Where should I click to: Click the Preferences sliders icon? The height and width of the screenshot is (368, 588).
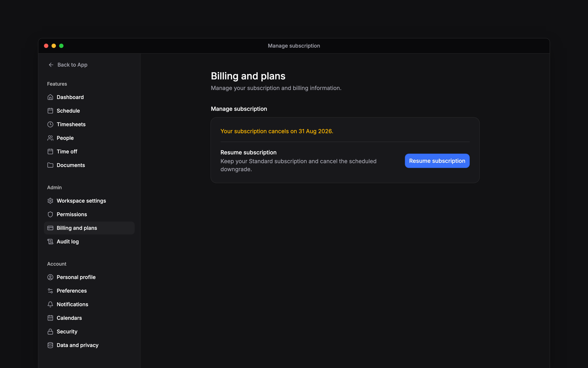tap(50, 291)
